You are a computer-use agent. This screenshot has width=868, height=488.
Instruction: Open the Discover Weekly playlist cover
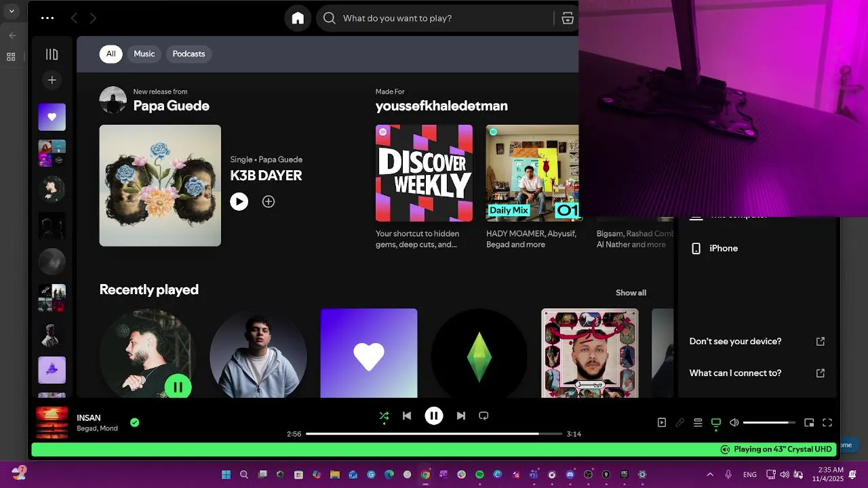click(424, 173)
